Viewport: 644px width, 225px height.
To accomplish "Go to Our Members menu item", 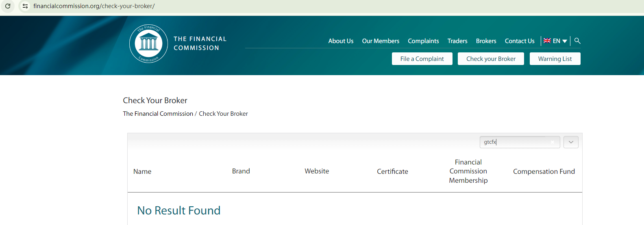I will click(381, 41).
